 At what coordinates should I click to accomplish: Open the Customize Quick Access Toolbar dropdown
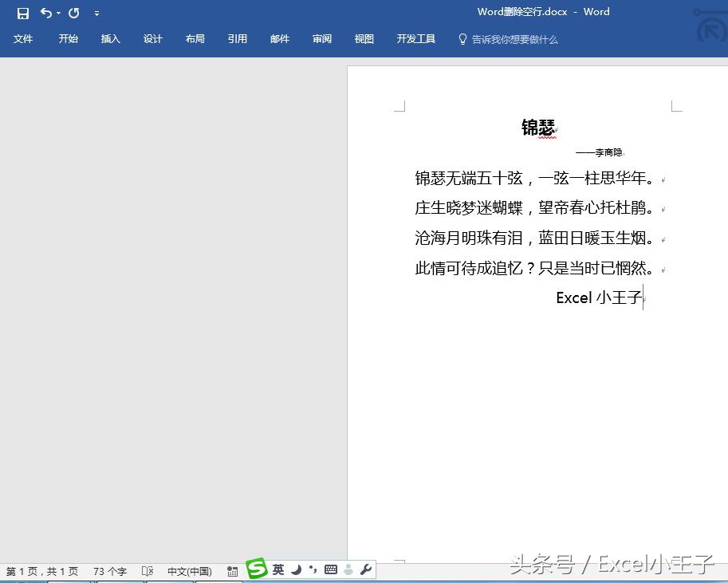(96, 13)
